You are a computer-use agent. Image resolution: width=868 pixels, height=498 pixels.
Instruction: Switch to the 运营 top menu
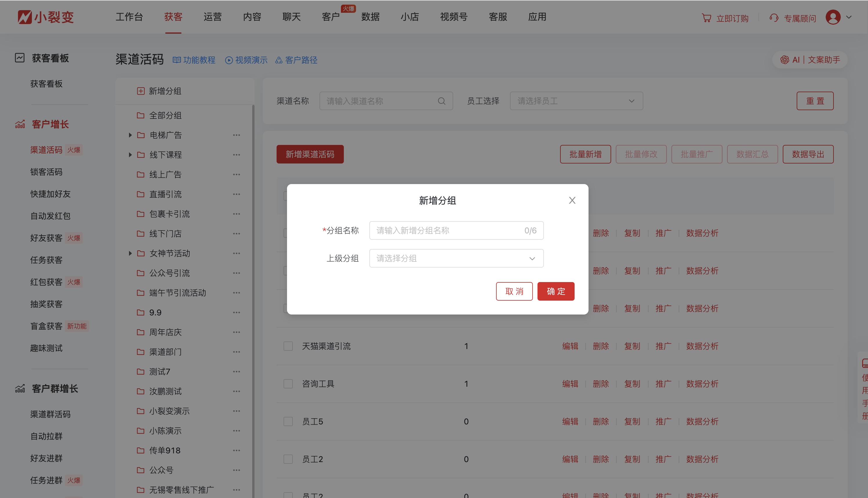(213, 17)
